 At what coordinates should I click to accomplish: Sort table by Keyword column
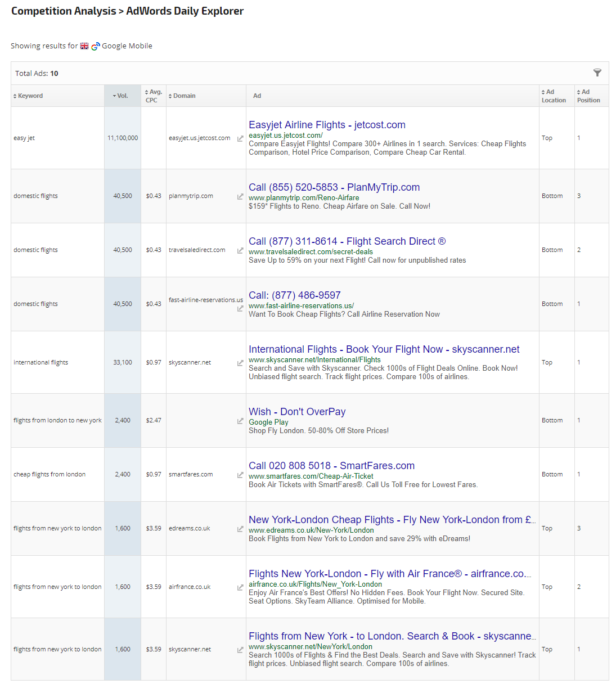(x=30, y=96)
